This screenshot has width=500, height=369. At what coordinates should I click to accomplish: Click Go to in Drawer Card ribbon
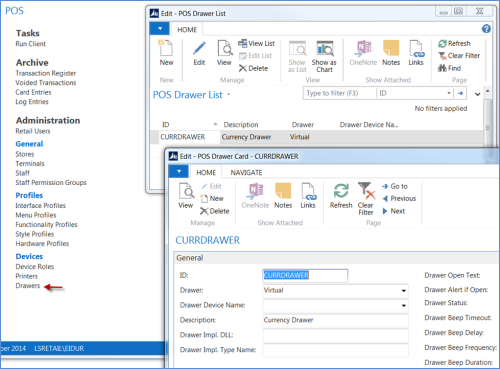pos(395,186)
